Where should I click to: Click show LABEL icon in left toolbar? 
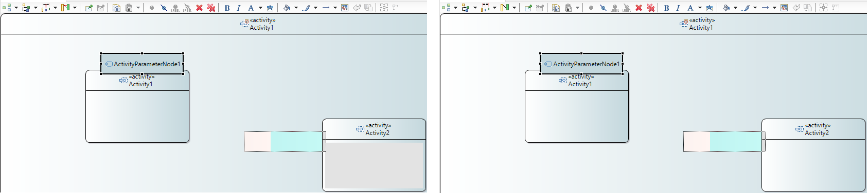[175, 8]
